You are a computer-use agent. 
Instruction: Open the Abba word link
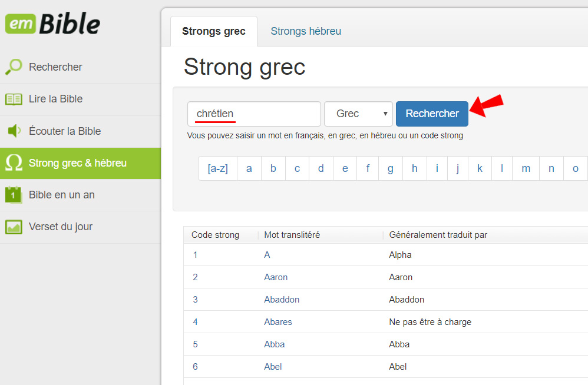pyautogui.click(x=274, y=344)
